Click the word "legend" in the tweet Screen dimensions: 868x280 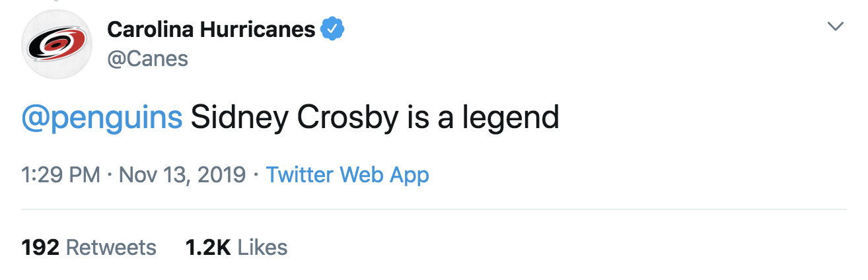510,118
